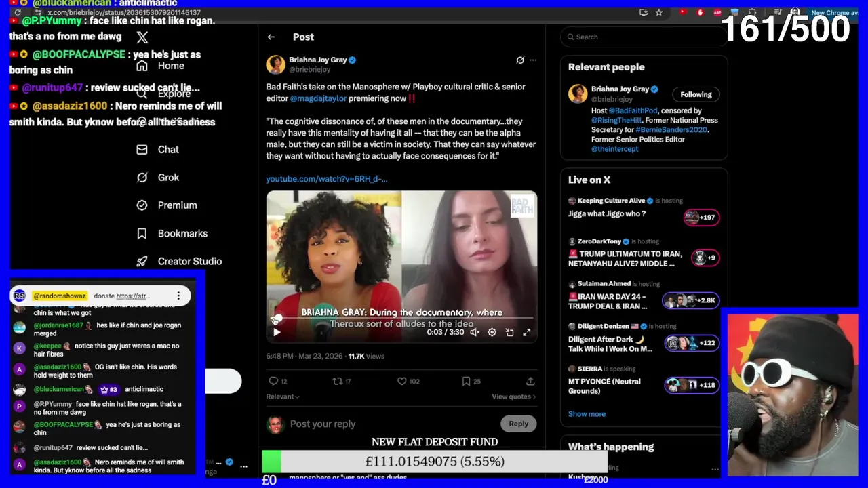Viewport: 868px width, 488px height.
Task: Play the embedded video
Action: 277,332
